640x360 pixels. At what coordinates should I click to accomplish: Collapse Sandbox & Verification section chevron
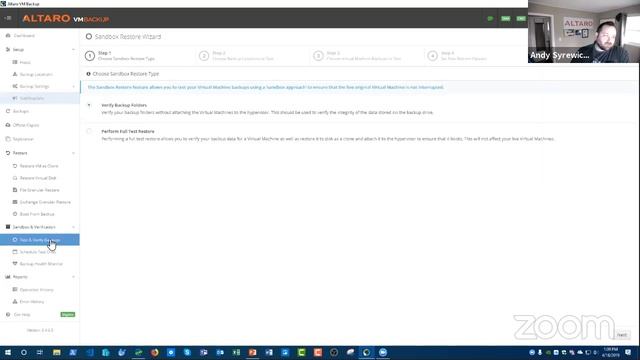pyautogui.click(x=73, y=227)
